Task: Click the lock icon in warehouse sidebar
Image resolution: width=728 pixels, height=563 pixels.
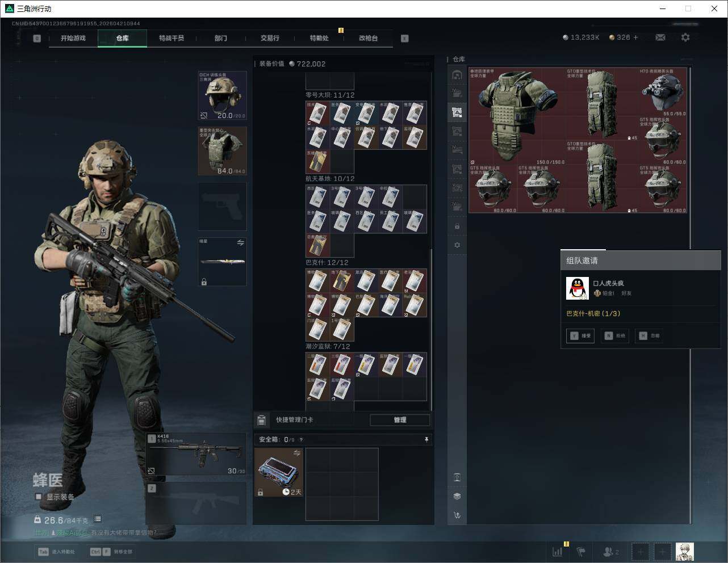Action: pos(457,226)
